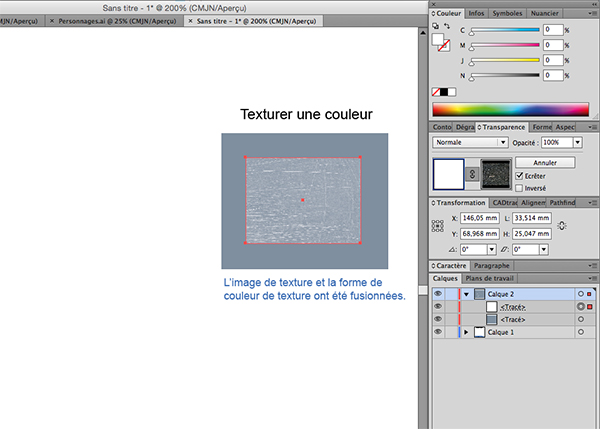Click the reference point locator icon
600x429 pixels.
[436, 227]
